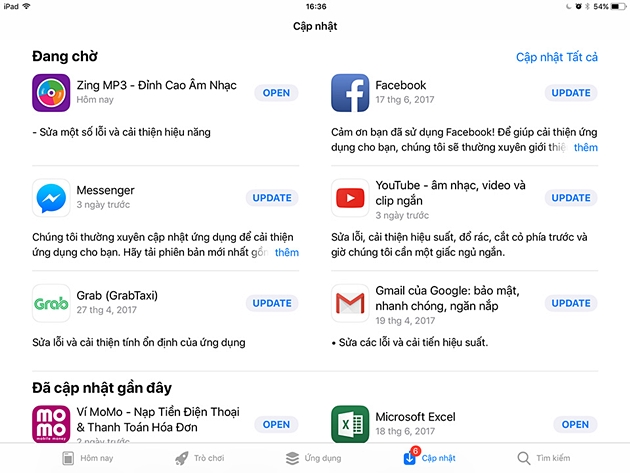Image resolution: width=630 pixels, height=473 pixels.
Task: Open Zing MP3 with OPEN button
Action: [276, 93]
